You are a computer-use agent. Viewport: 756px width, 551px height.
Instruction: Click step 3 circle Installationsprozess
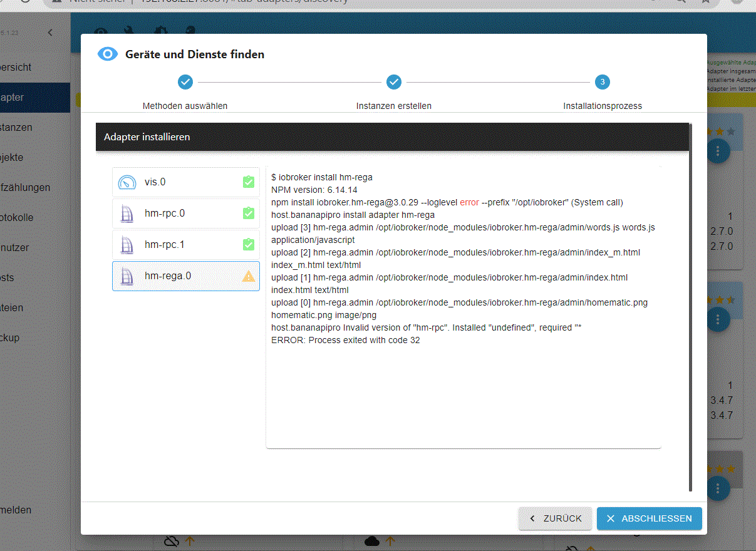(602, 82)
